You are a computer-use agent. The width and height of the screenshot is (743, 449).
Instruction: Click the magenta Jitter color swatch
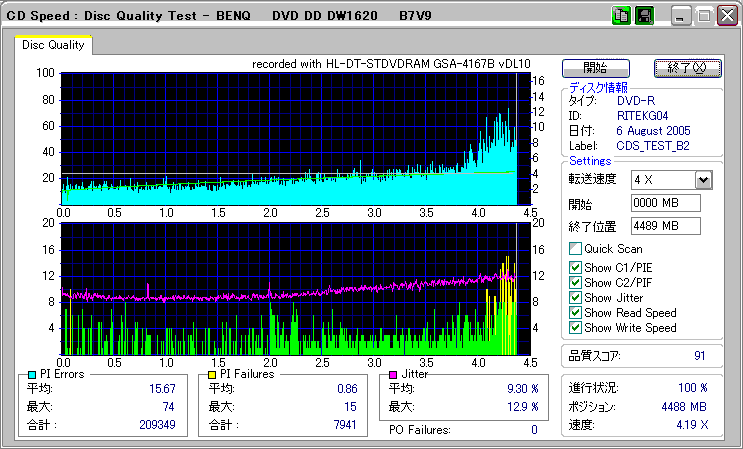tap(393, 374)
